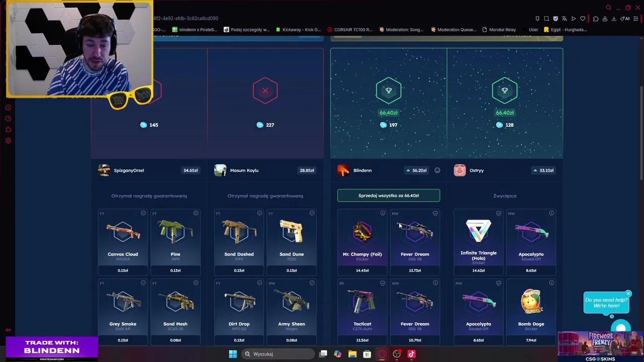Screen dimensions: 644x362
Task: Click the pin tab icon in address bar
Action: [x=537, y=19]
